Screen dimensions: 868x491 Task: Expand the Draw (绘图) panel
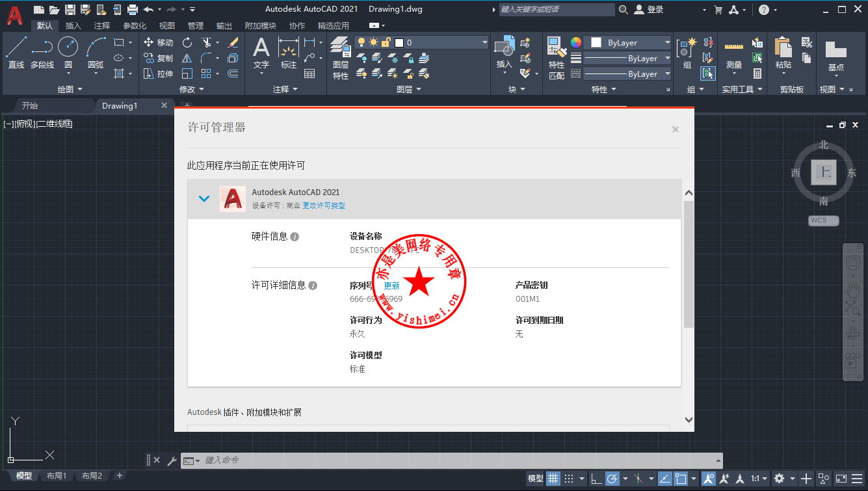pos(70,89)
